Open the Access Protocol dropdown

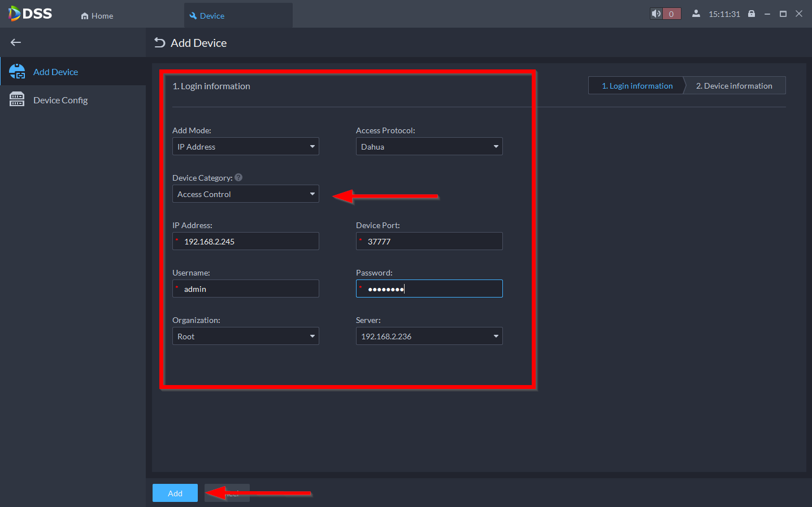(429, 147)
